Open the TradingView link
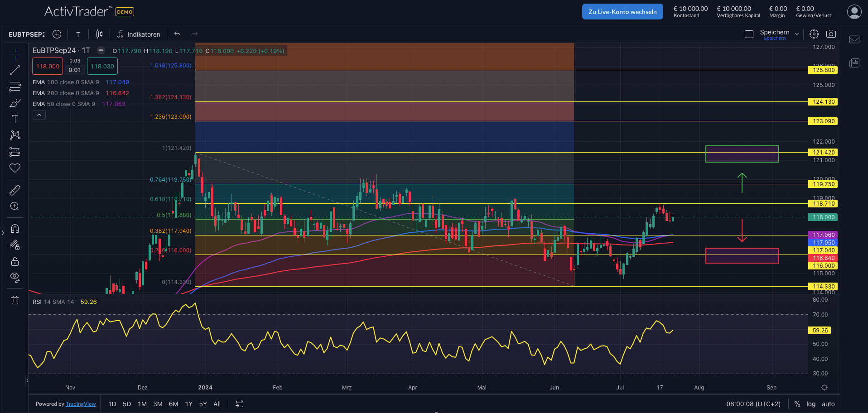The image size is (868, 413). coord(81,404)
